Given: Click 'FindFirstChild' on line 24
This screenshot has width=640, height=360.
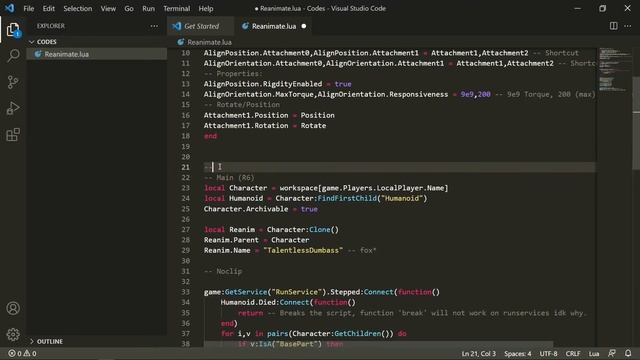Looking at the screenshot, I should pos(347,198).
